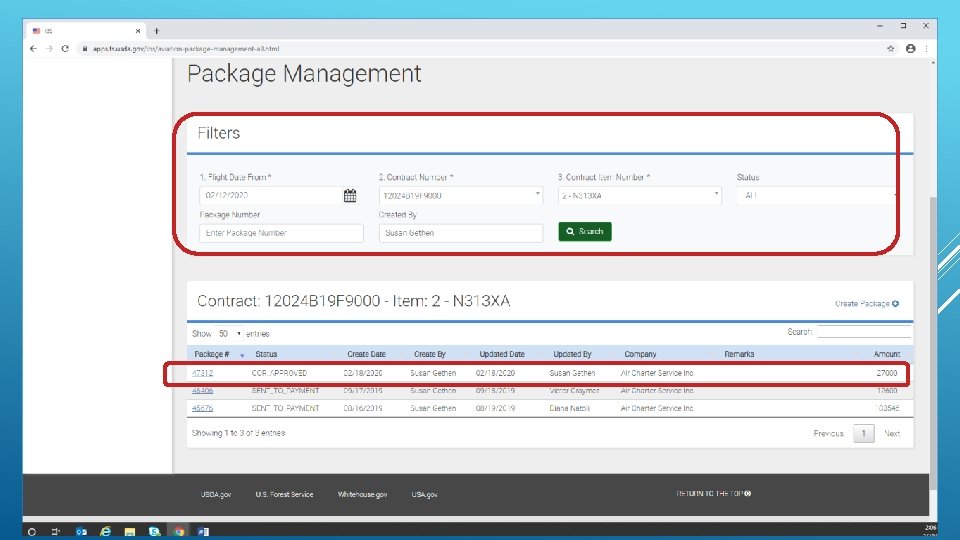Open the browser profile account icon
The width and height of the screenshot is (960, 540).
coord(910,48)
